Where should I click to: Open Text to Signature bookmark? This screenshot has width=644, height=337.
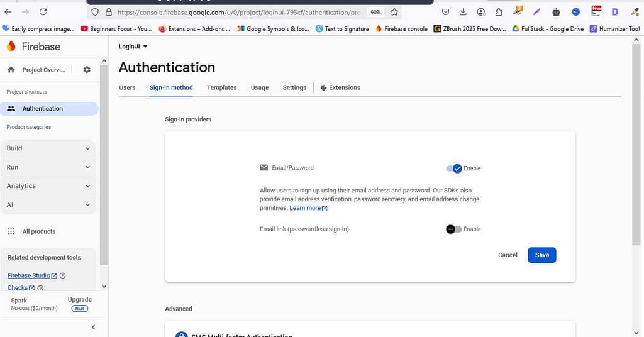[343, 29]
